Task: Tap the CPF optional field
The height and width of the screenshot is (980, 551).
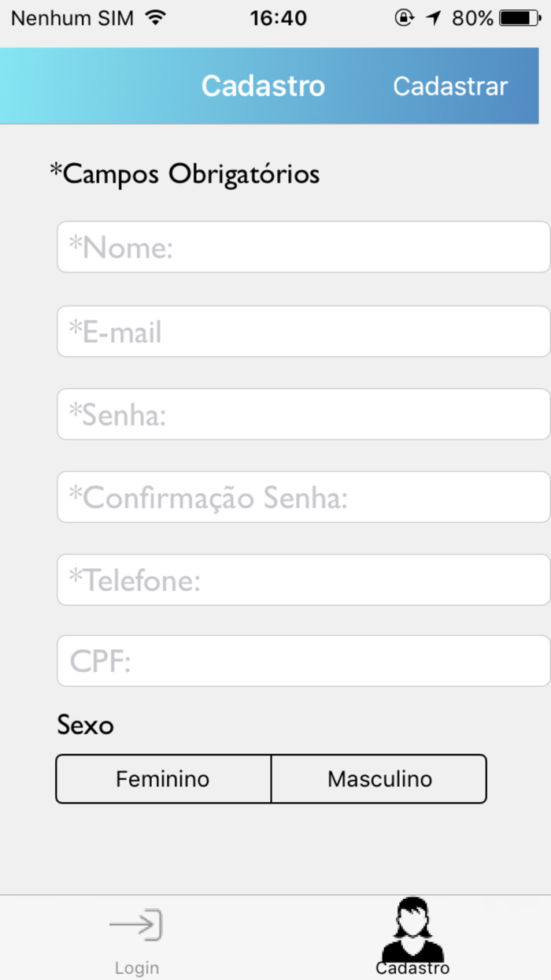Action: point(303,661)
